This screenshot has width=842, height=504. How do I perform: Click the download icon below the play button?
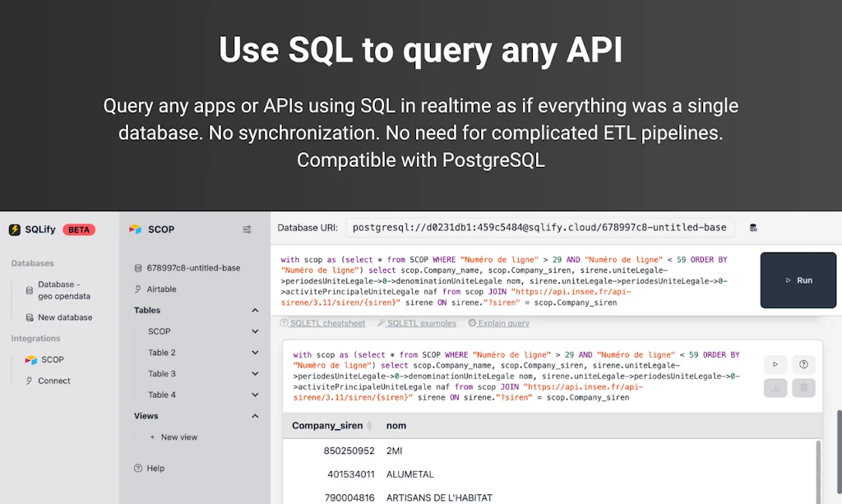(775, 388)
